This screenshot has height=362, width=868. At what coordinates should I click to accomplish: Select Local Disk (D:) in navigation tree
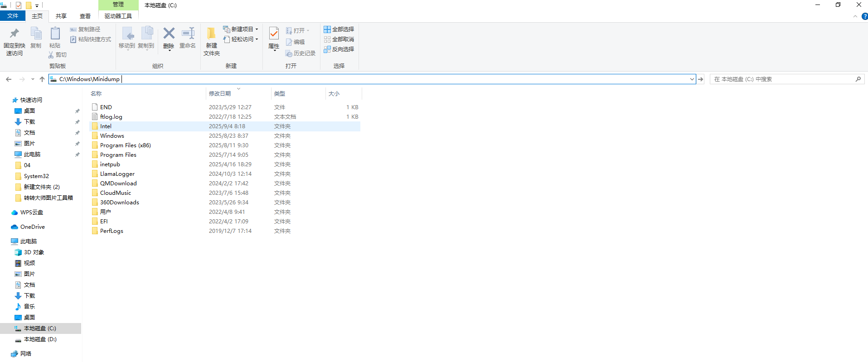pyautogui.click(x=40, y=339)
